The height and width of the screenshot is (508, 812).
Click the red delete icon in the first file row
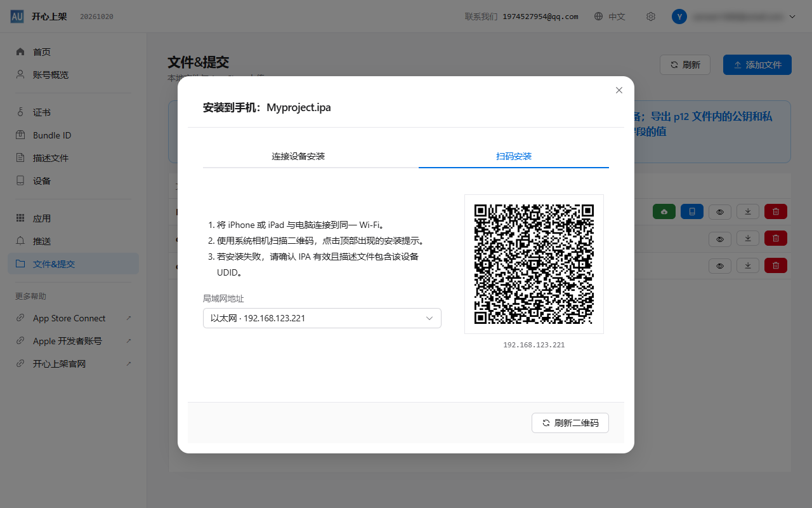[x=776, y=211]
